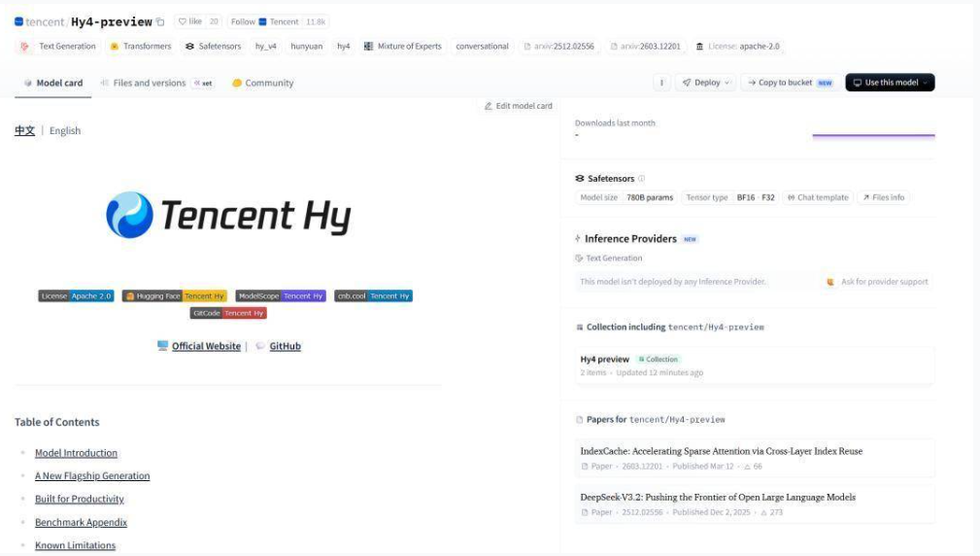This screenshot has width=980, height=556.
Task: Open the Hugging Face Tencent Hy badge
Action: (175, 295)
